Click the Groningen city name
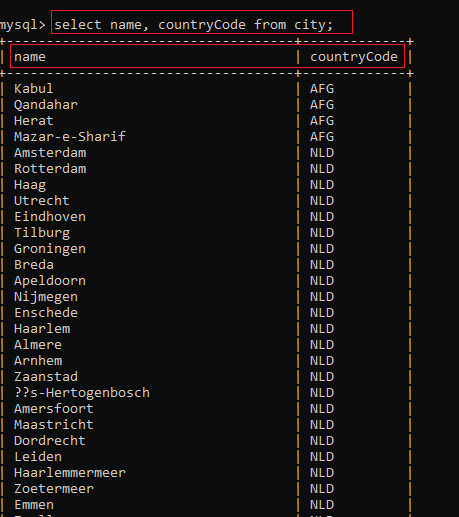This screenshot has height=517, width=459. pyautogui.click(x=50, y=249)
